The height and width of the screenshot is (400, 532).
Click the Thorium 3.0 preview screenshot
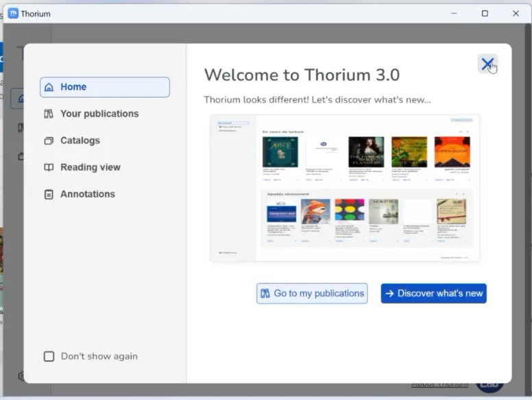345,189
